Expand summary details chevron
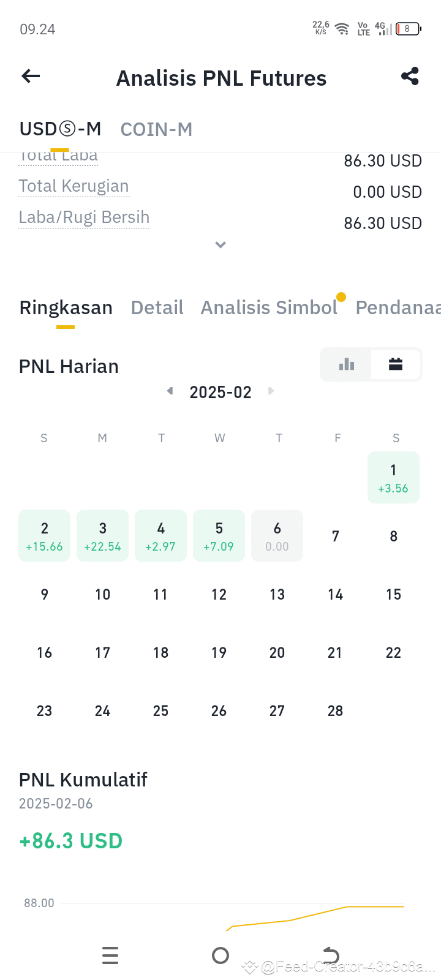The width and height of the screenshot is (441, 980). (x=221, y=245)
